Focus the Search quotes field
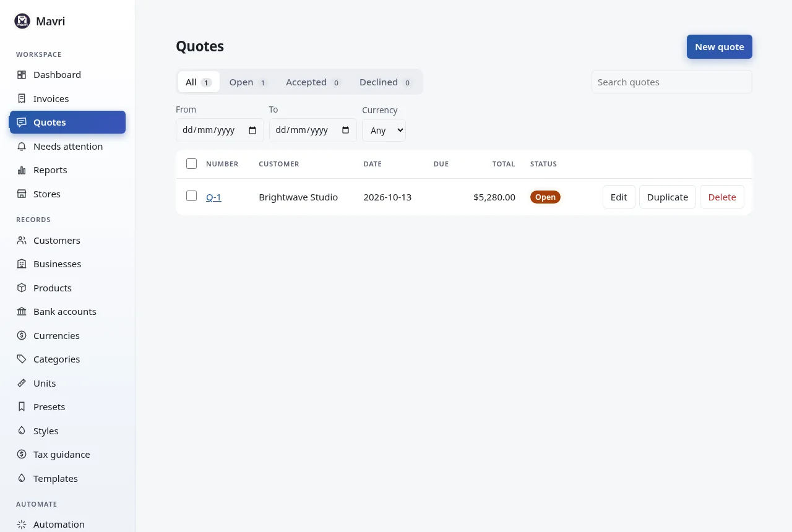792x532 pixels. (x=672, y=82)
